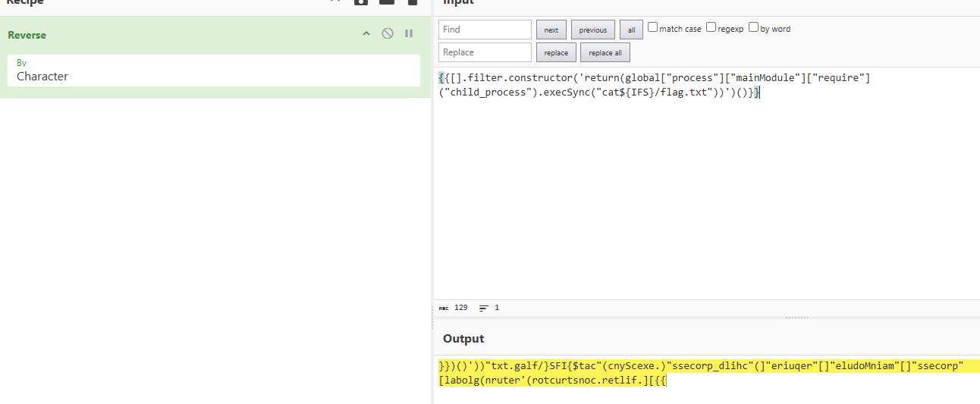Click the character count icon in status bar

pos(443,308)
